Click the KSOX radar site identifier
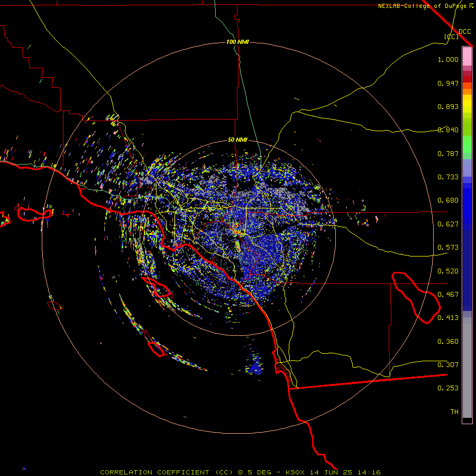Viewport: 476px width, 476px height. 295,472
